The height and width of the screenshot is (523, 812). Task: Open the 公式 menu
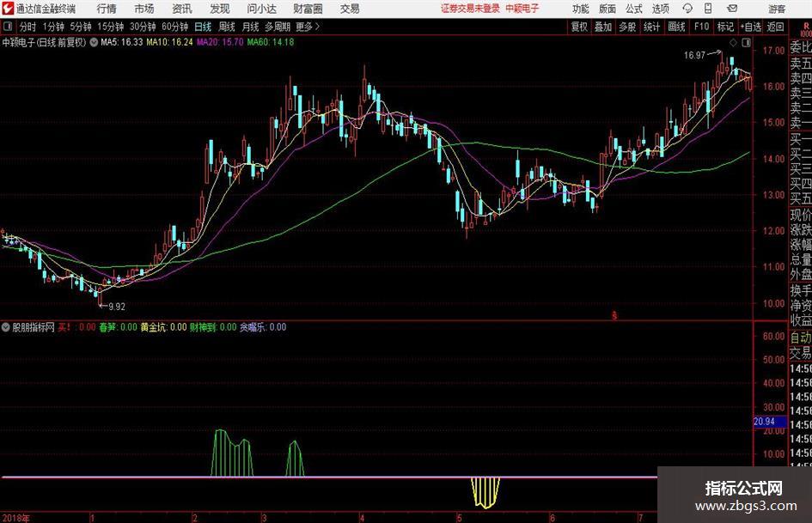tap(634, 9)
